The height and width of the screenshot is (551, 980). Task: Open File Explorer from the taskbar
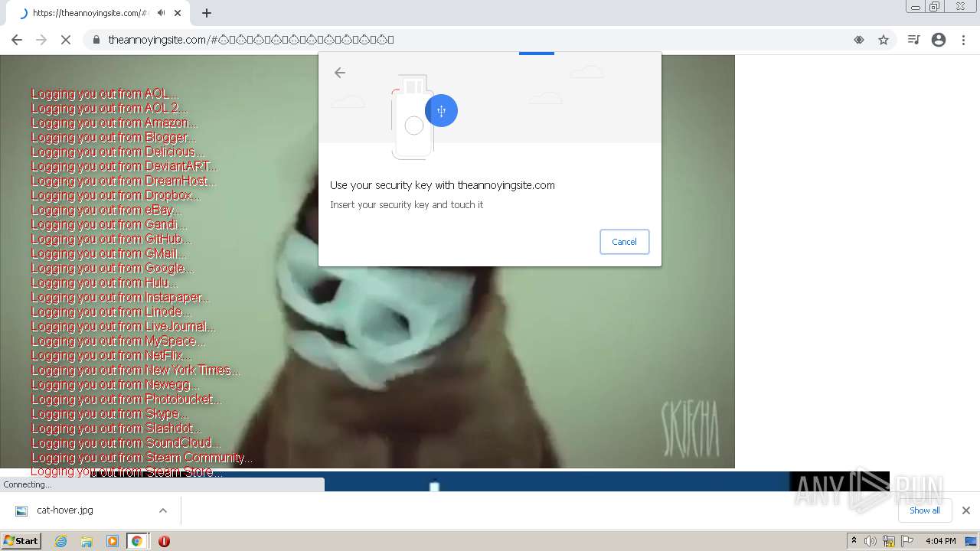(87, 541)
